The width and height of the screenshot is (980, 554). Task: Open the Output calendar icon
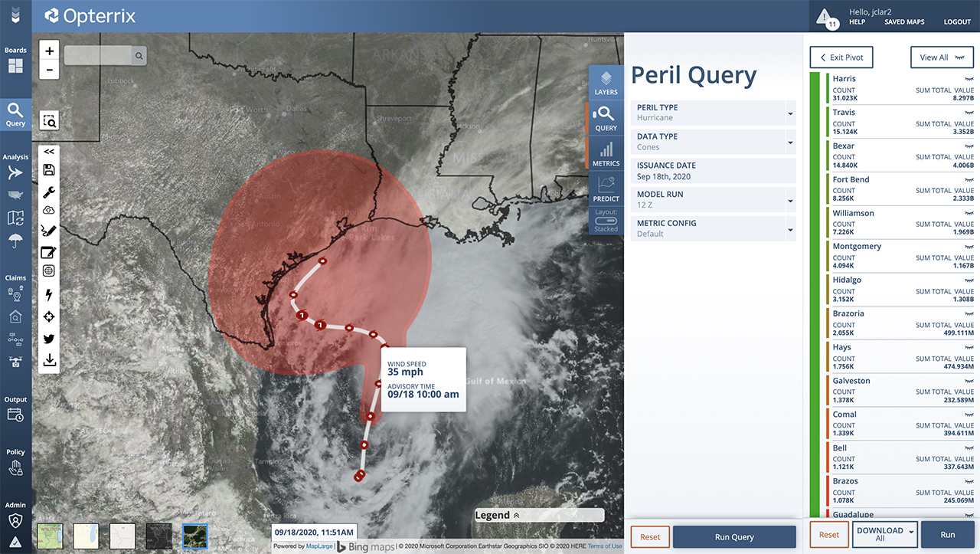[15, 415]
